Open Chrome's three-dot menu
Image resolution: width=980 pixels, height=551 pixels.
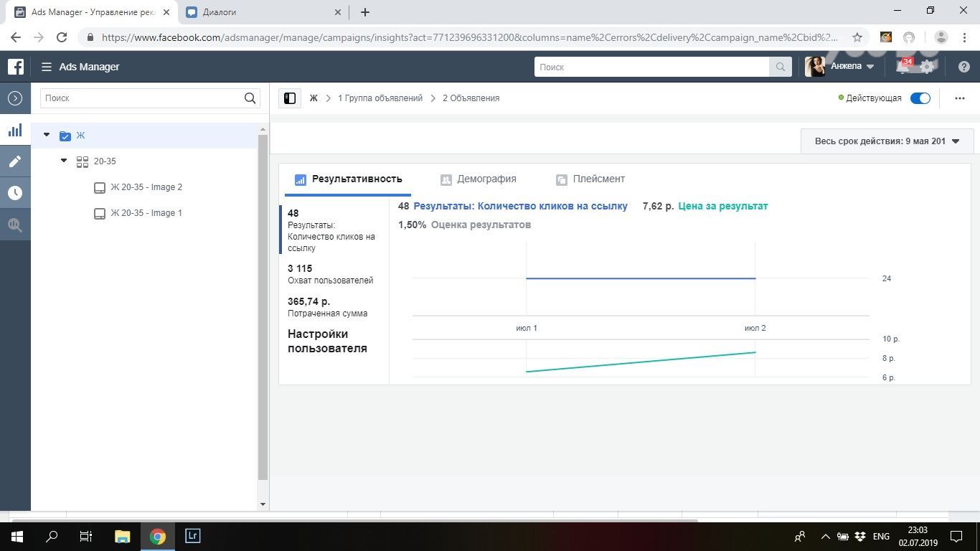click(x=964, y=37)
